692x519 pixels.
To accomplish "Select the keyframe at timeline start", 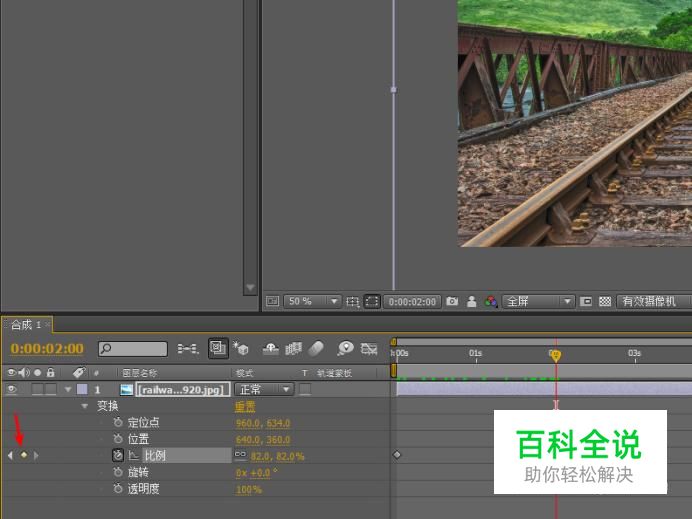I will pyautogui.click(x=397, y=455).
